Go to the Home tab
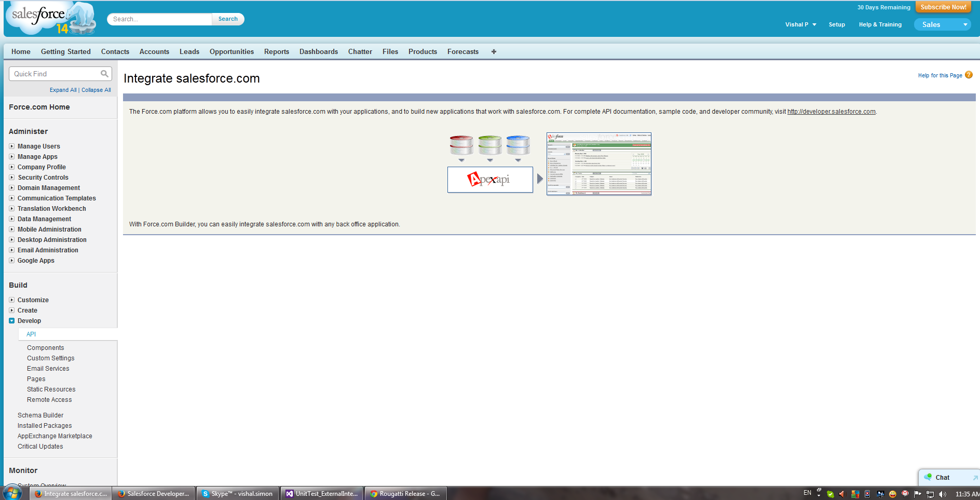980x500 pixels. click(x=21, y=51)
